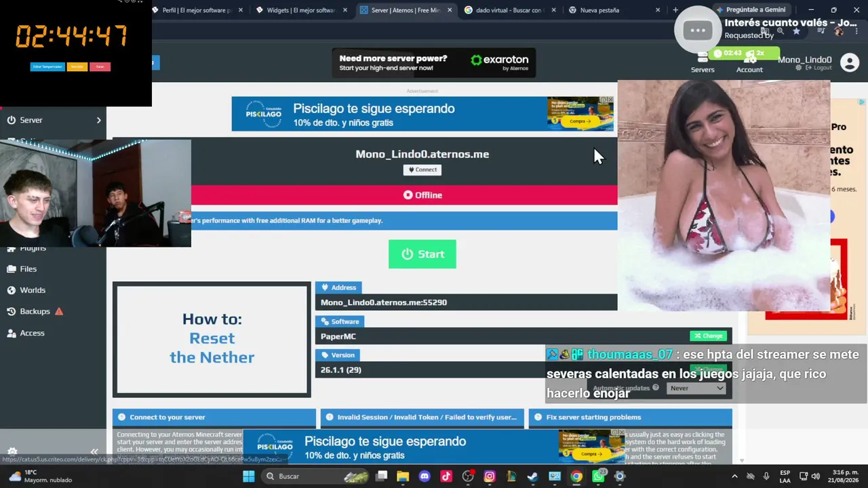The width and height of the screenshot is (868, 488).
Task: Open the Connect to your server help article
Action: [214, 418]
